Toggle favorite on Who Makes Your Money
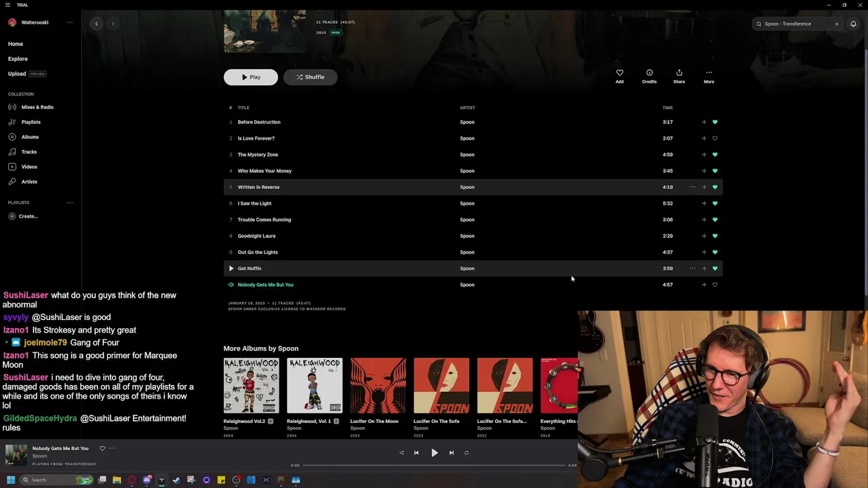 coord(715,171)
